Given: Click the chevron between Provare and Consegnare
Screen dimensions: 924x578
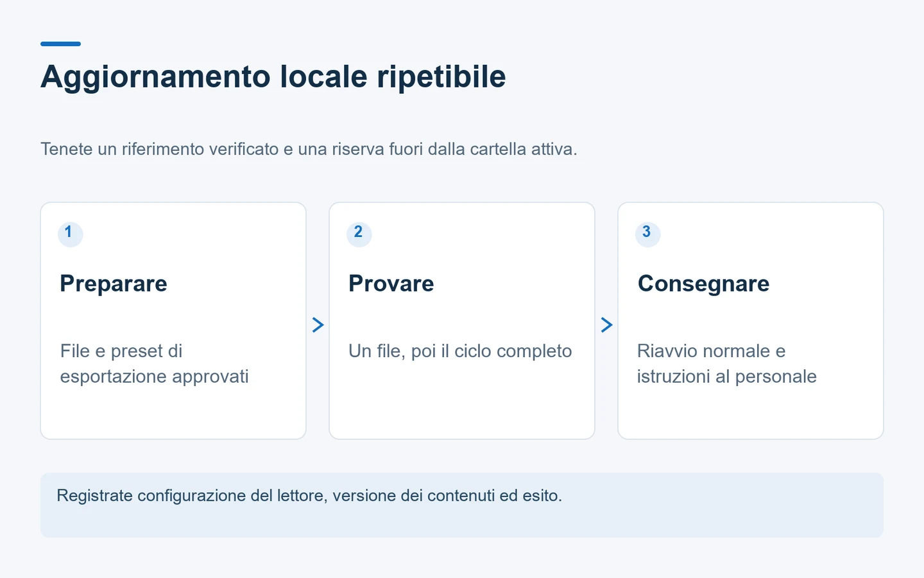Looking at the screenshot, I should click(606, 325).
